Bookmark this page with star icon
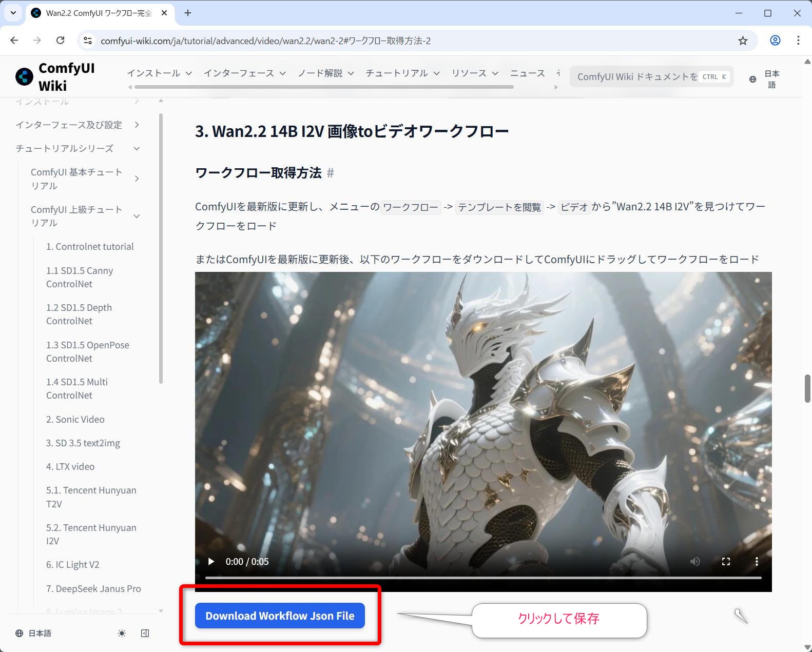Screen dimensions: 812x652 743,41
